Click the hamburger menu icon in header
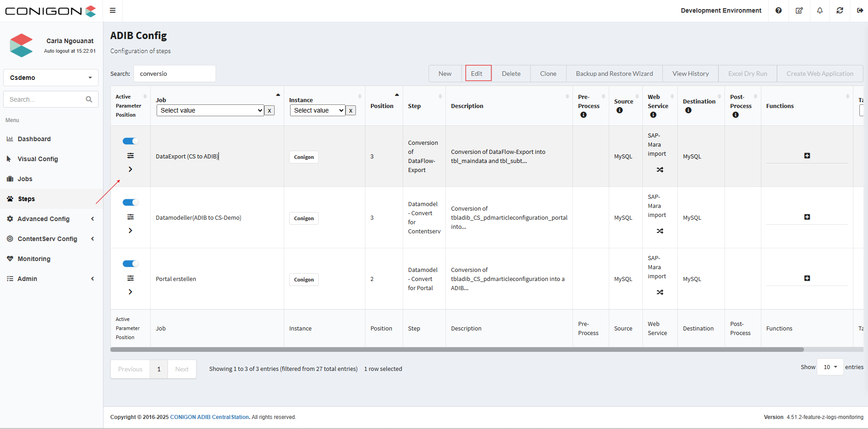The height and width of the screenshot is (429, 868). click(x=113, y=10)
